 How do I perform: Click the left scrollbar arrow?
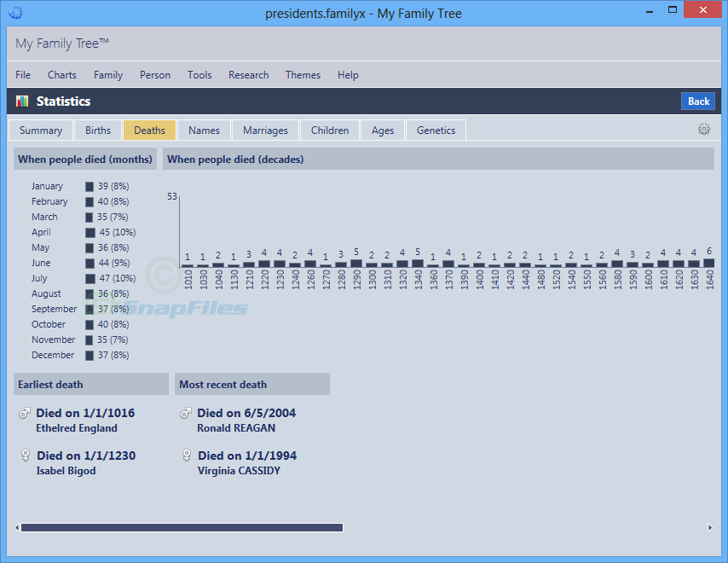tap(17, 527)
